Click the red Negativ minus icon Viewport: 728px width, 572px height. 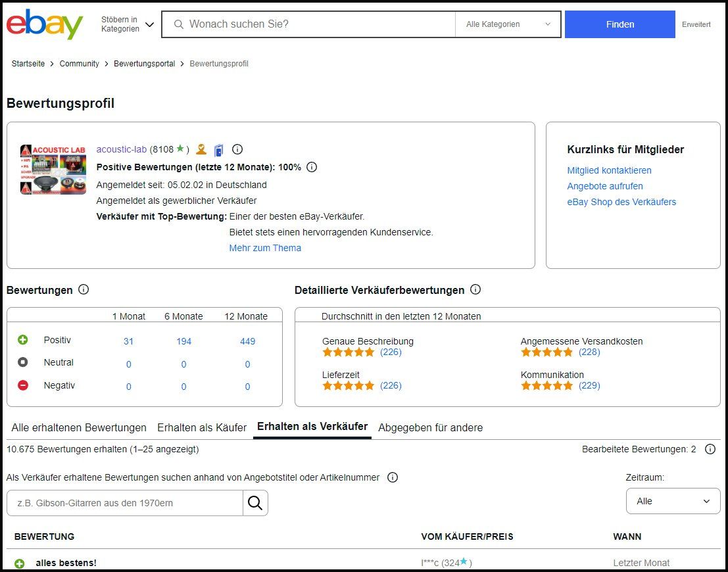[23, 385]
